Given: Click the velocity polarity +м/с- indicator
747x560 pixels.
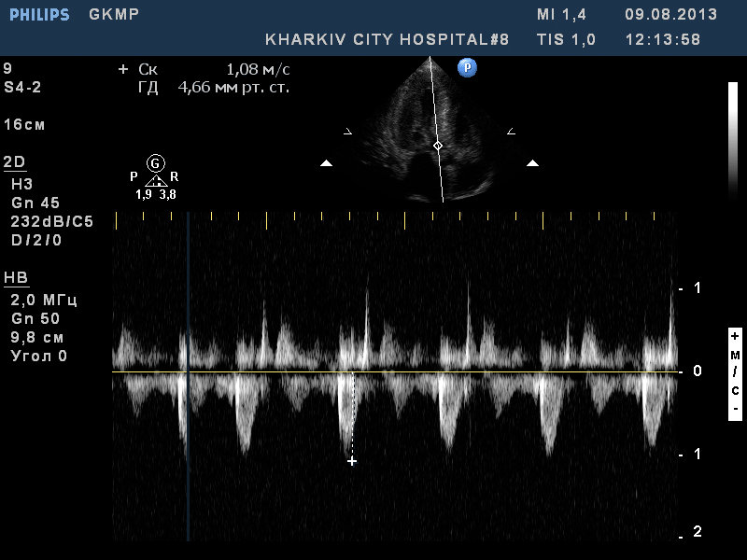Looking at the screenshot, I should (x=735, y=372).
